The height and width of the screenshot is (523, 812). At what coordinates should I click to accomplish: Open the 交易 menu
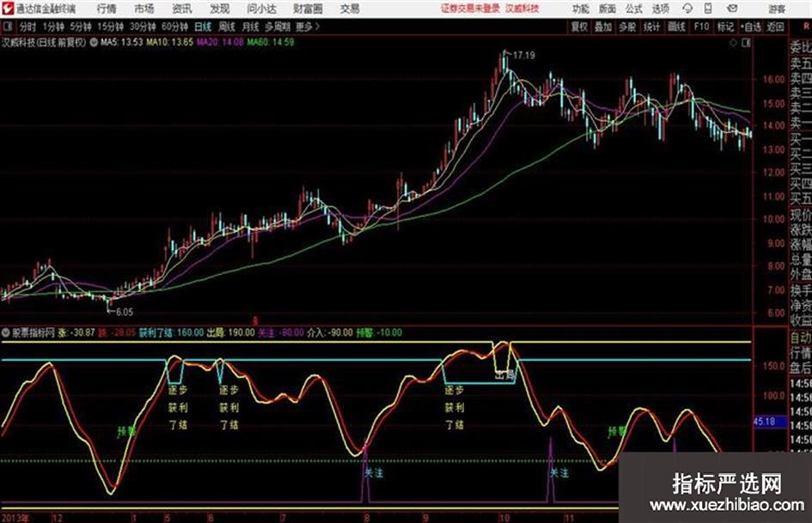tap(350, 9)
